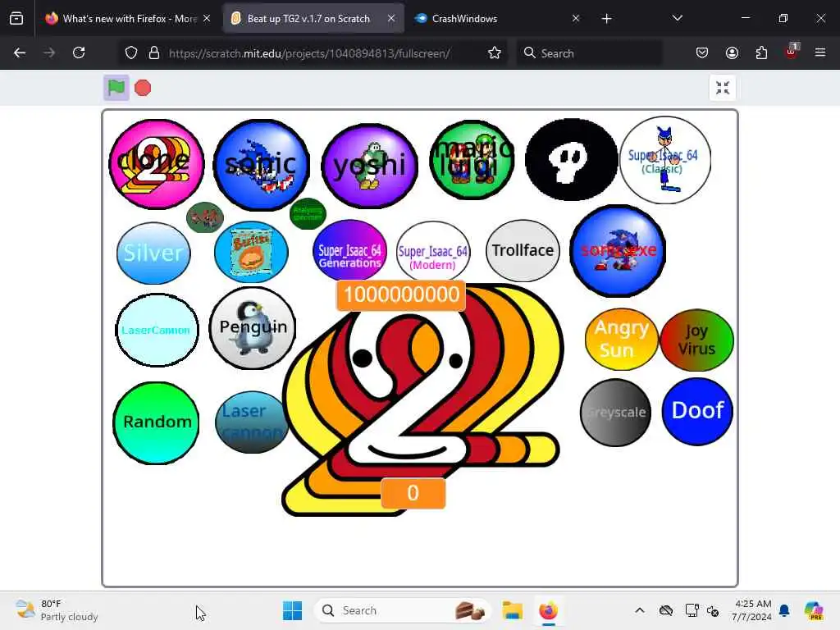The image size is (840, 630).
Task: Switch to Beat up TG2 Scratch tab
Action: point(313,19)
